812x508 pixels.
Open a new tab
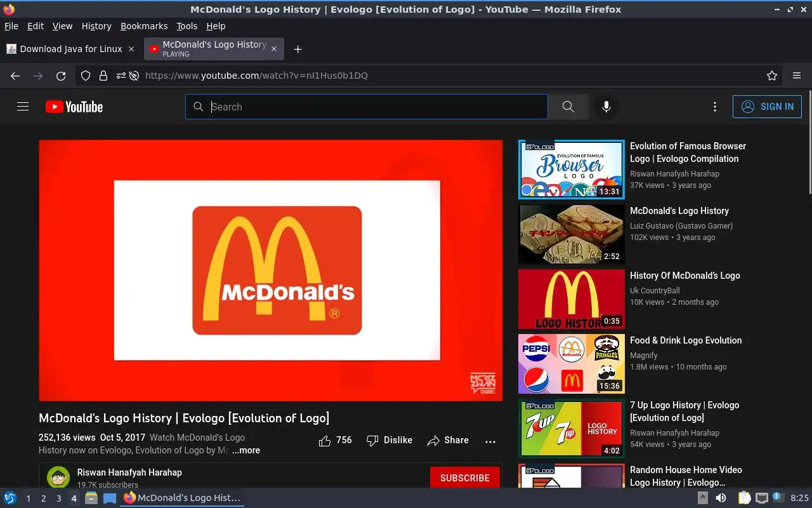[298, 49]
